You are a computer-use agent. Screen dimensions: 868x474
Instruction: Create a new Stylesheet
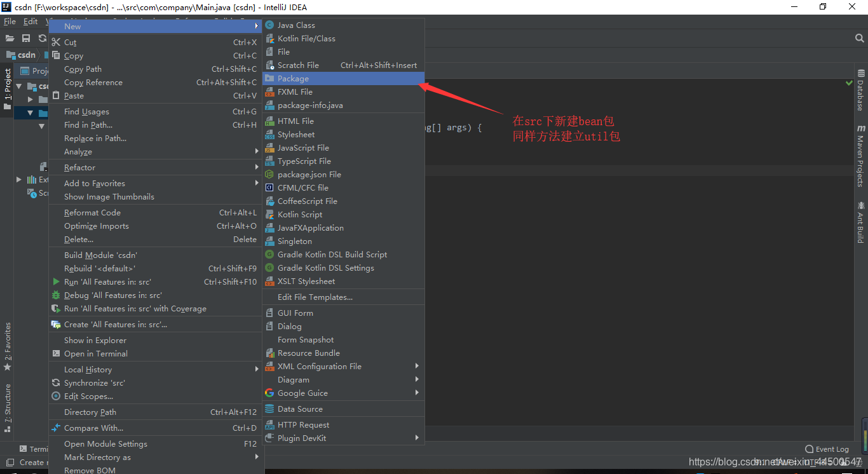(x=344, y=134)
